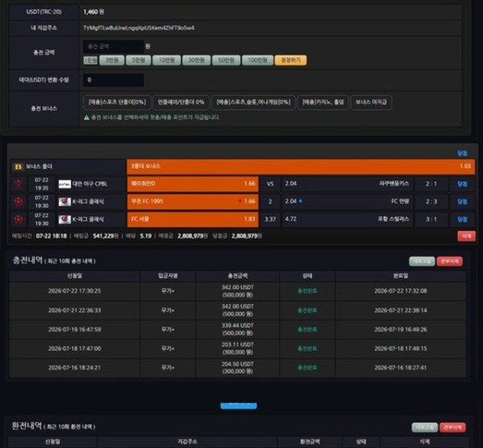
Task: Select the 3만원 amount button
Action: click(112, 60)
